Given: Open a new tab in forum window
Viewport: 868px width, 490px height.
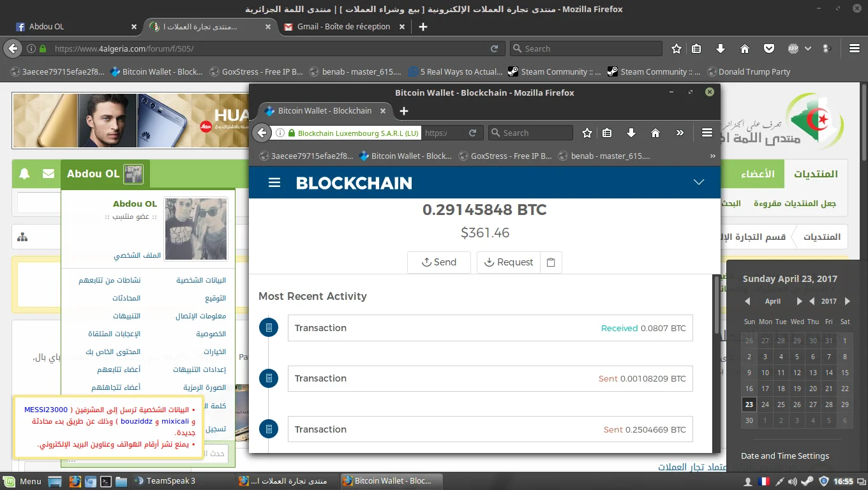Looking at the screenshot, I should pos(423,27).
